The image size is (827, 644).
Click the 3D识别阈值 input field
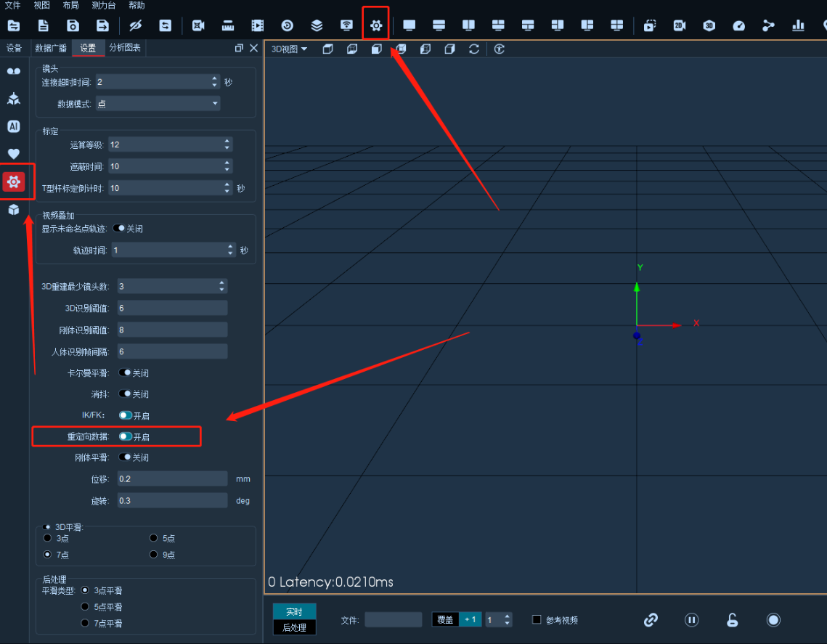pos(173,308)
